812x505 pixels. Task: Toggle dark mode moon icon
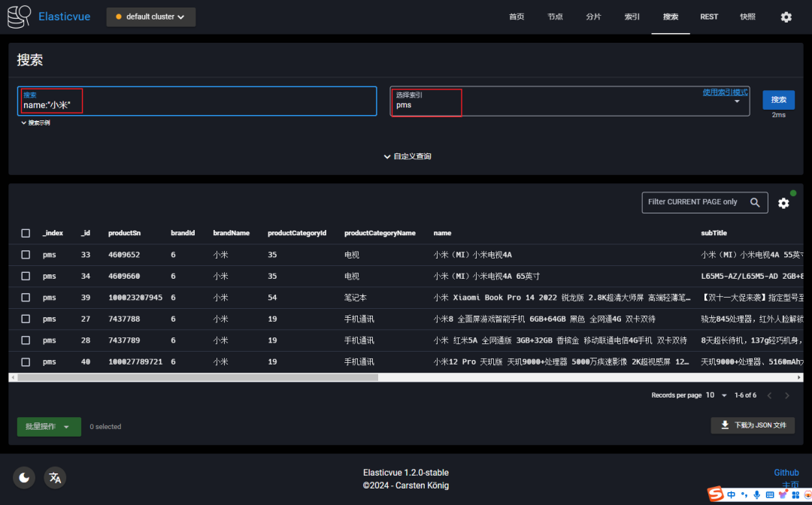pyautogui.click(x=24, y=477)
